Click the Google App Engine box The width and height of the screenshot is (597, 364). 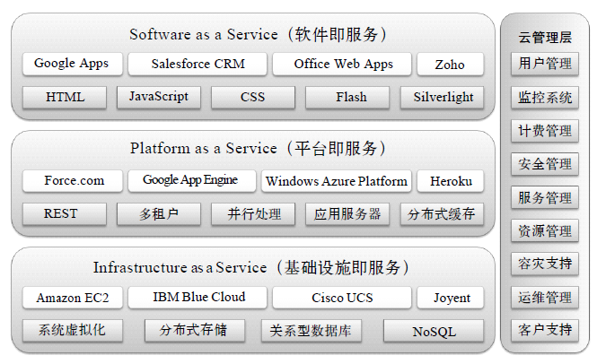click(192, 181)
